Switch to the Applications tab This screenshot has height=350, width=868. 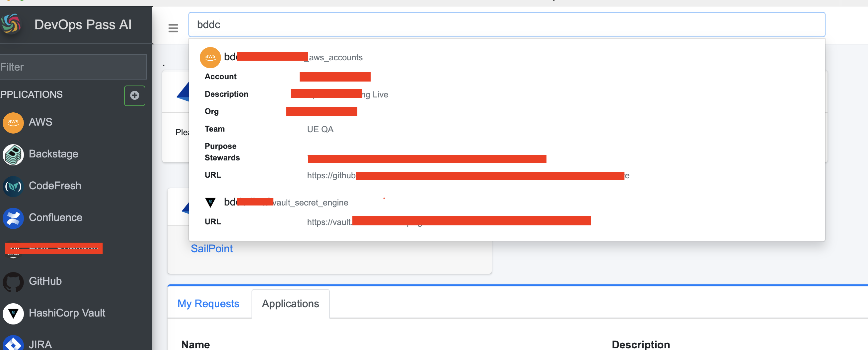tap(290, 303)
